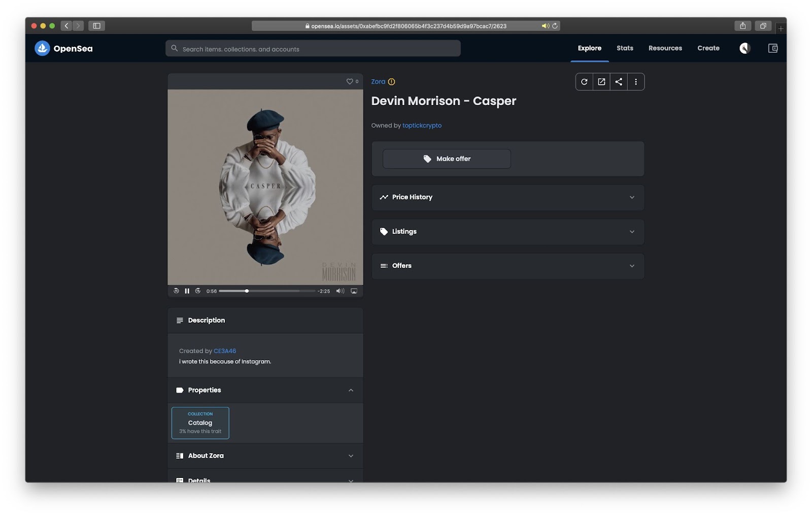Screen dimensions: 812x516
Task: Go forward with Safari's forward arrow
Action: tap(78, 25)
